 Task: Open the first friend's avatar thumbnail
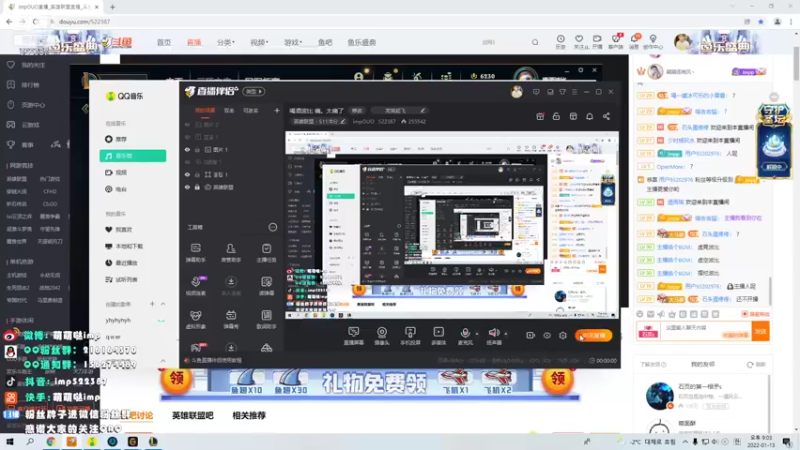[659, 396]
